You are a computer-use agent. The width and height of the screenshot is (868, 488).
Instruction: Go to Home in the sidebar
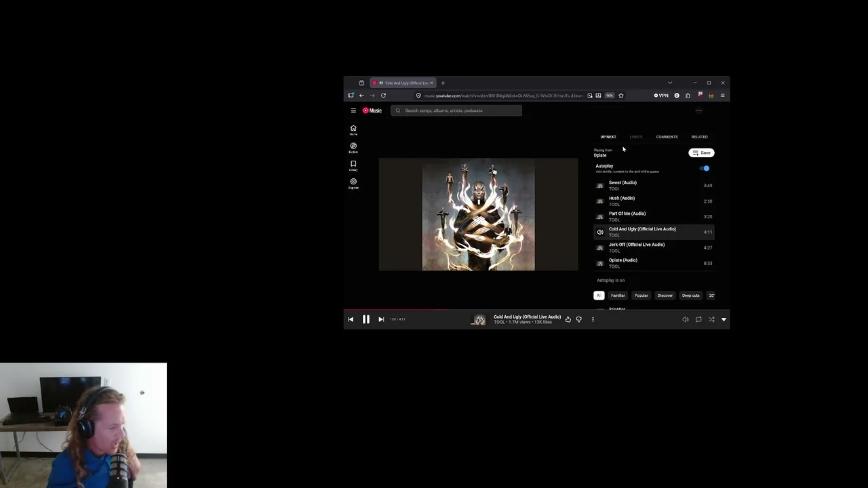click(x=353, y=129)
